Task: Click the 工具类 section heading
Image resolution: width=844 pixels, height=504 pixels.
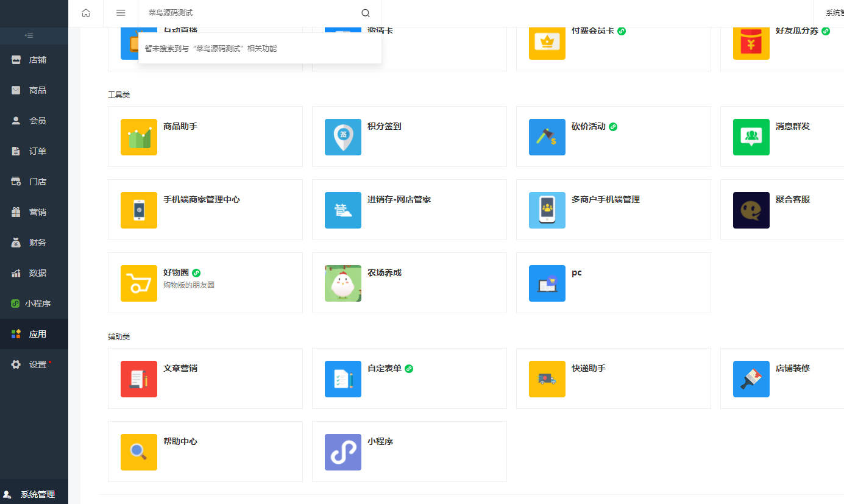Action: pos(119,95)
